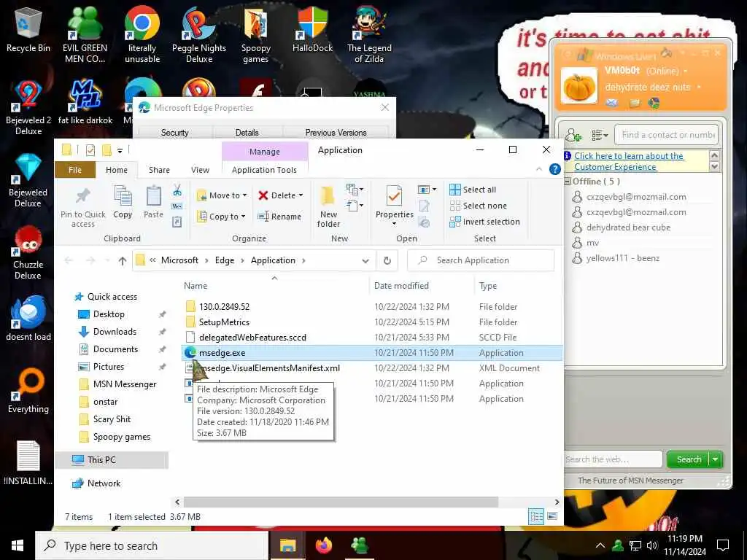Open the Application Tools tab

(x=264, y=169)
